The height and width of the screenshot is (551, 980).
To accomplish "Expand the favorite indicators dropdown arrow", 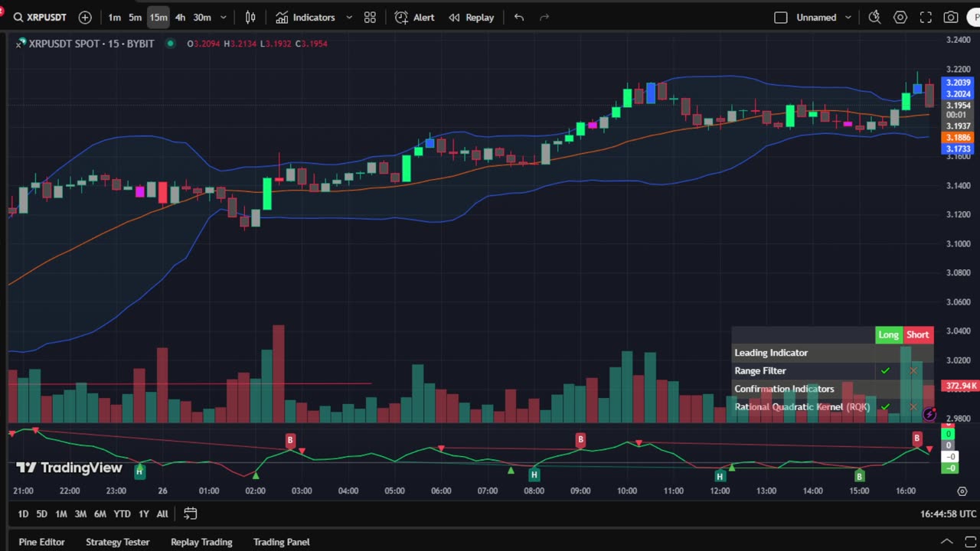I will point(349,17).
